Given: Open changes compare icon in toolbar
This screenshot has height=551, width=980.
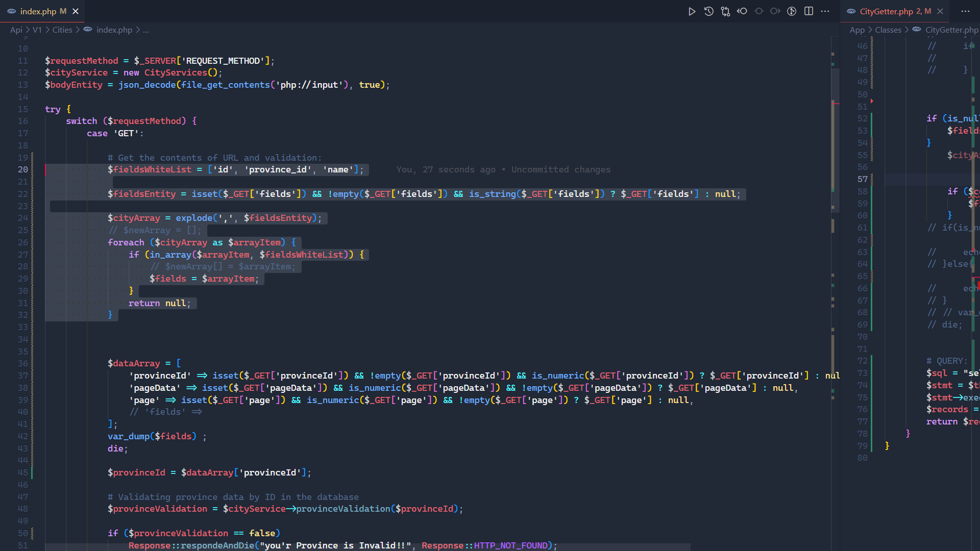Looking at the screenshot, I should (725, 11).
